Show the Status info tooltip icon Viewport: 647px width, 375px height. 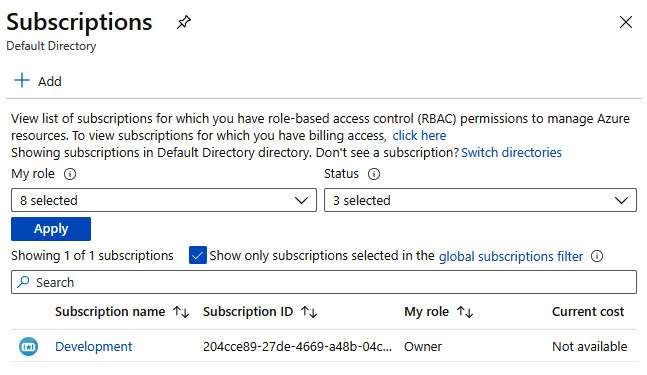(374, 174)
